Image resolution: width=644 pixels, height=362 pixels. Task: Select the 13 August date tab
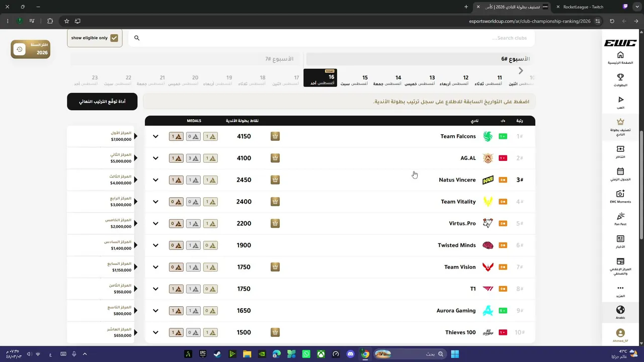(x=421, y=80)
